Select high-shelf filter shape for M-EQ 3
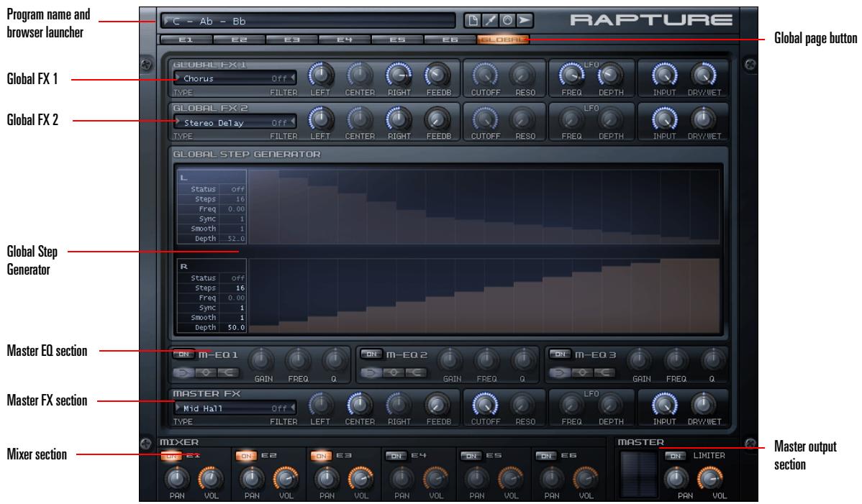 (604, 372)
